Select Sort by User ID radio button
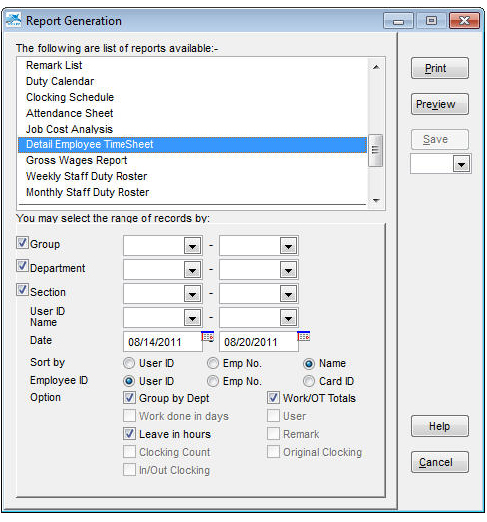 tap(129, 363)
